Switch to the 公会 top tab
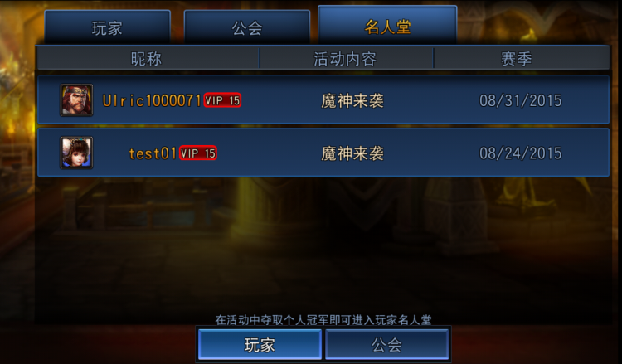 [247, 27]
